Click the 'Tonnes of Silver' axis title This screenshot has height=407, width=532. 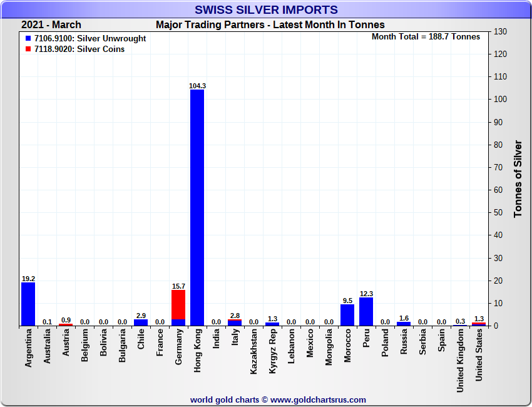point(518,178)
